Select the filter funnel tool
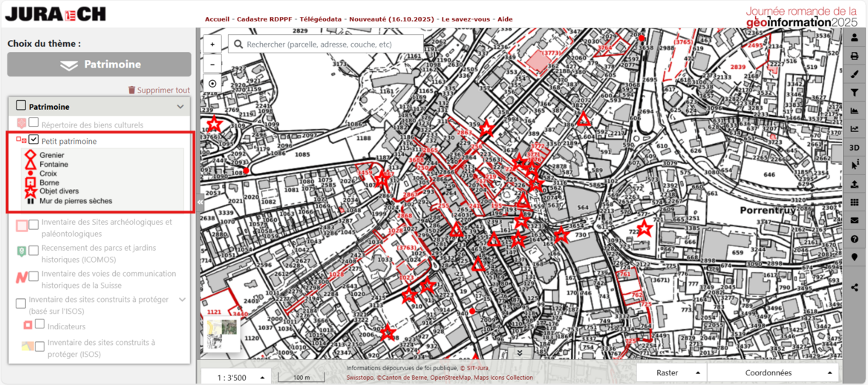 click(x=855, y=93)
